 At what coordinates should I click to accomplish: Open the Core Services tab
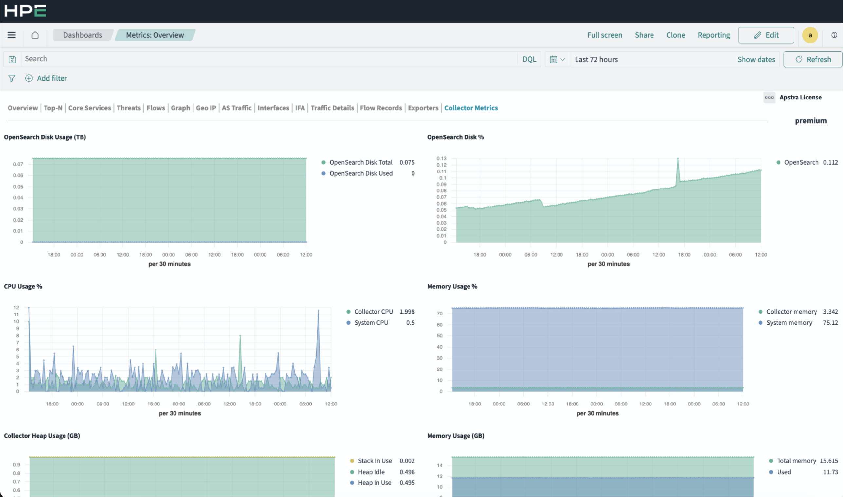(90, 108)
